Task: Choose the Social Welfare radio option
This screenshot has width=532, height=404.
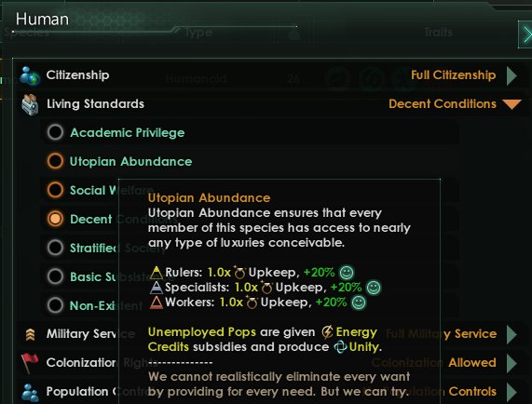Action: point(55,190)
